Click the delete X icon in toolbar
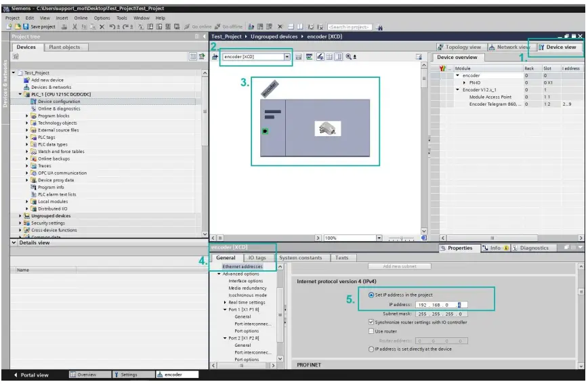The width and height of the screenshot is (588, 384). tap(102, 26)
